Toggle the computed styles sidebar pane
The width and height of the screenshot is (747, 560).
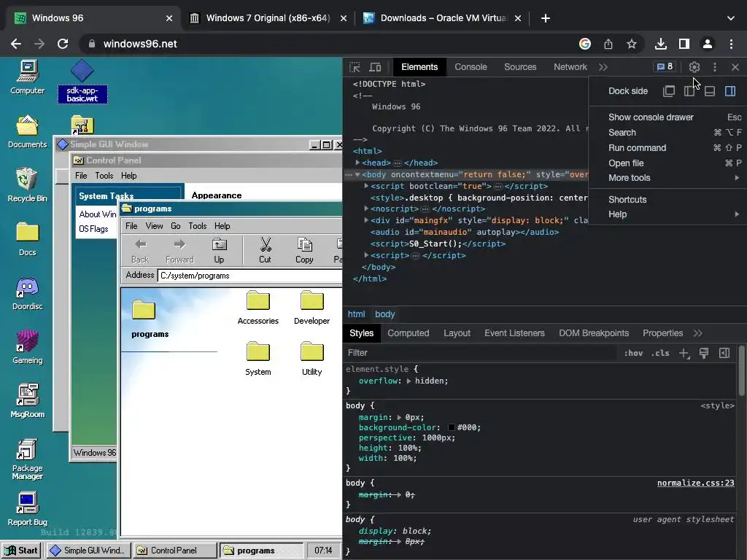724,353
